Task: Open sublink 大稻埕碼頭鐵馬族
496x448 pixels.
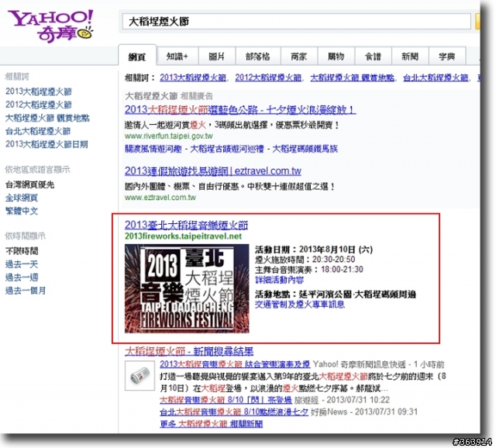Action: 305,149
